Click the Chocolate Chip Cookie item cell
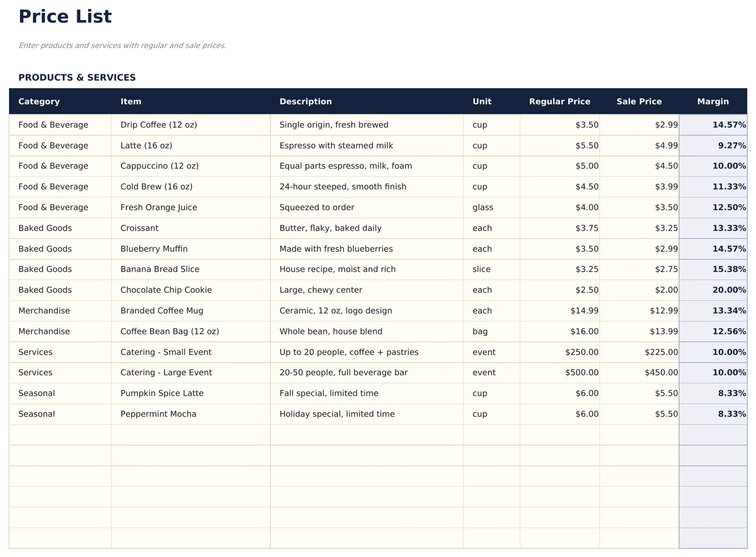 tap(166, 290)
